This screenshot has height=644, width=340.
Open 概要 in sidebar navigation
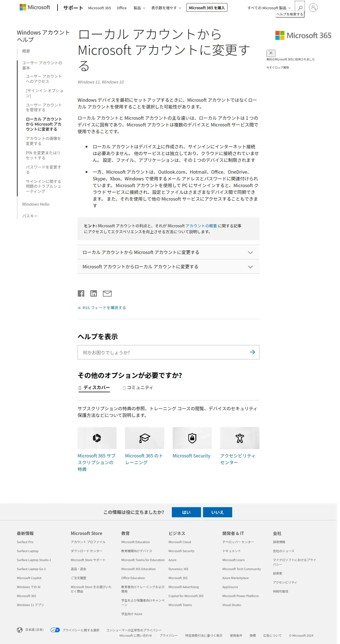tap(26, 51)
